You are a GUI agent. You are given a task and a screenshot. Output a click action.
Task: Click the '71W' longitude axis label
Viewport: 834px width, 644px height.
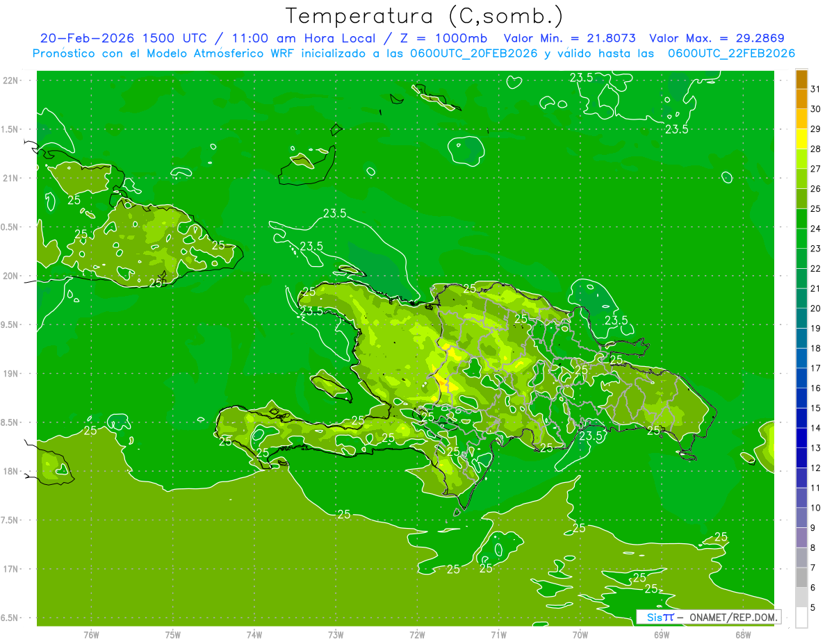pos(498,635)
